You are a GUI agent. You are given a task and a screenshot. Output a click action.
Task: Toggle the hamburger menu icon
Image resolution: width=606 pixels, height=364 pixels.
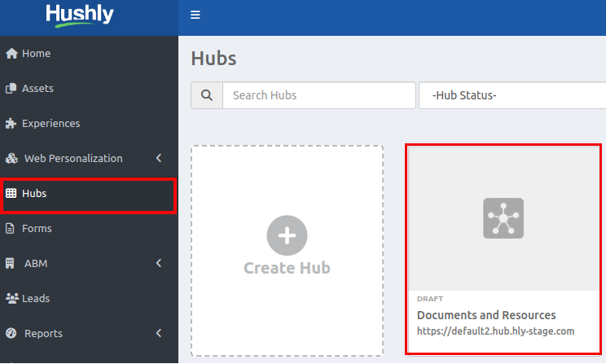[195, 15]
